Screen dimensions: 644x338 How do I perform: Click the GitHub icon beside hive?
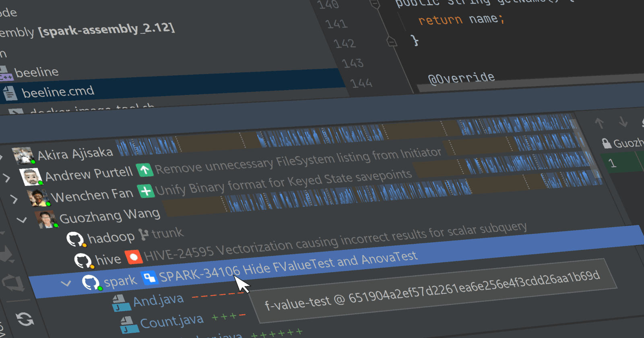point(83,260)
